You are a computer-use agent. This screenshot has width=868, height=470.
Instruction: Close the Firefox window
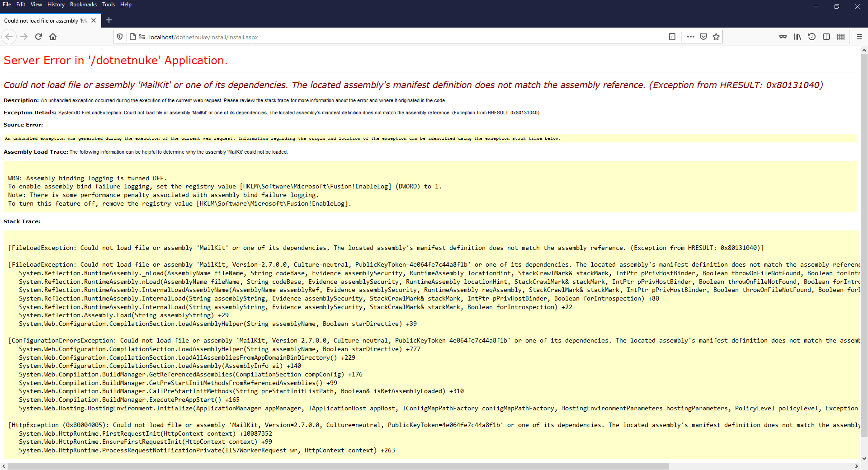(x=858, y=6)
